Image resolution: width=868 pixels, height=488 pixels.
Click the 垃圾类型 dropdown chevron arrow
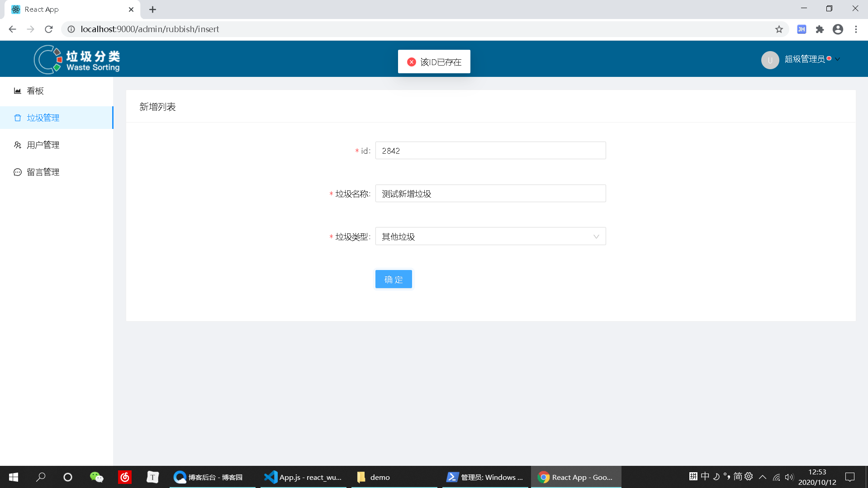coord(596,237)
